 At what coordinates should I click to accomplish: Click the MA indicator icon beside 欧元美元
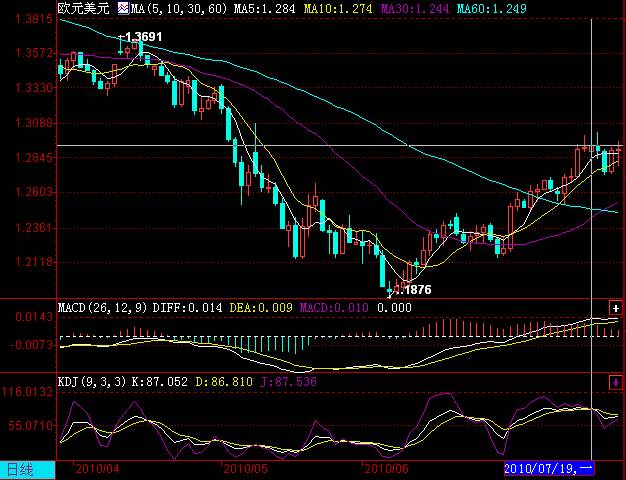pyautogui.click(x=123, y=8)
